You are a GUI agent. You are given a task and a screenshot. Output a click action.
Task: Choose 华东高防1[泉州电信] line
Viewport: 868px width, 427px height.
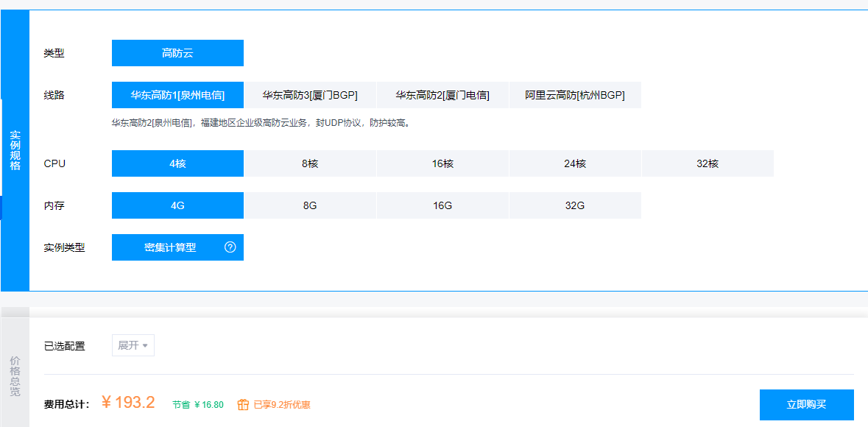[177, 95]
